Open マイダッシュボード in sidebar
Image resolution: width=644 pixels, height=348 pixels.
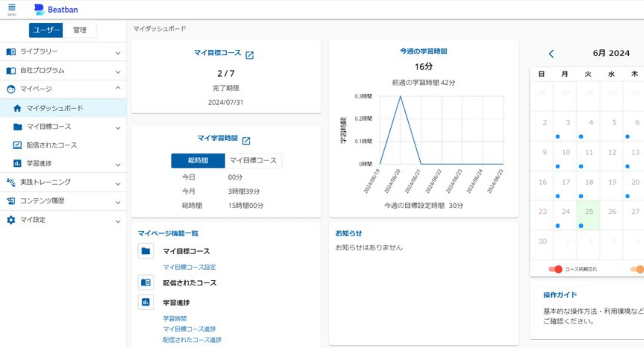(x=63, y=108)
